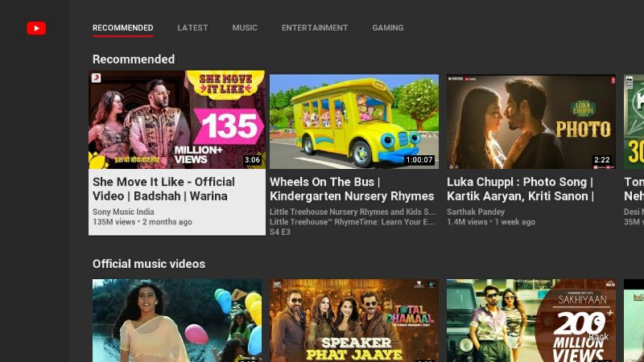Open the Speaker Phat Jaaye video thumbnail
The height and width of the screenshot is (362, 644).
click(x=354, y=320)
